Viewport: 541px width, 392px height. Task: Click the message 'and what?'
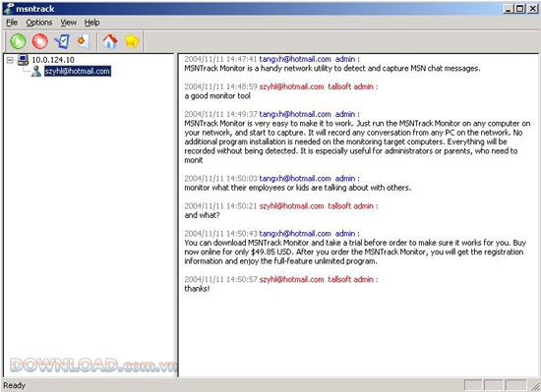coord(202,215)
